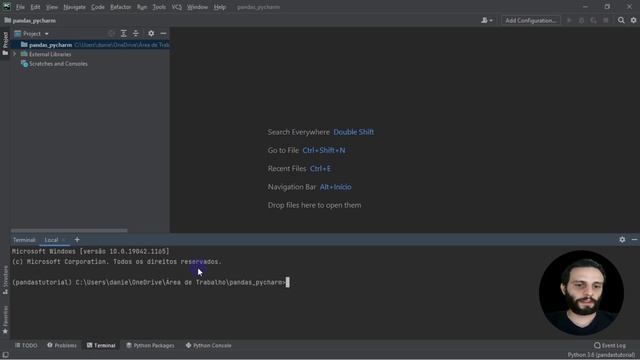Click the Stop icon in toolbar
The height and width of the screenshot is (360, 640).
(606, 20)
